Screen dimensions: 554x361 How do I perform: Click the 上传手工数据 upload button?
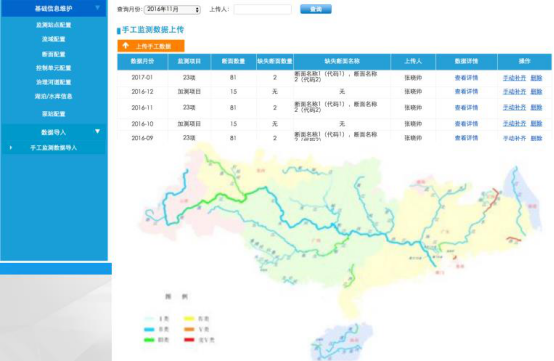[x=151, y=46]
